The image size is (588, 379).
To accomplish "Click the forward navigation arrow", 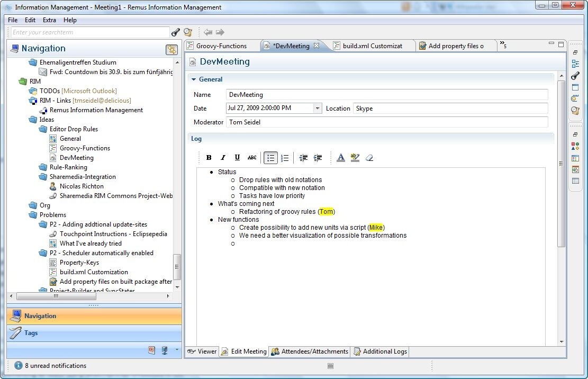I will (220, 32).
